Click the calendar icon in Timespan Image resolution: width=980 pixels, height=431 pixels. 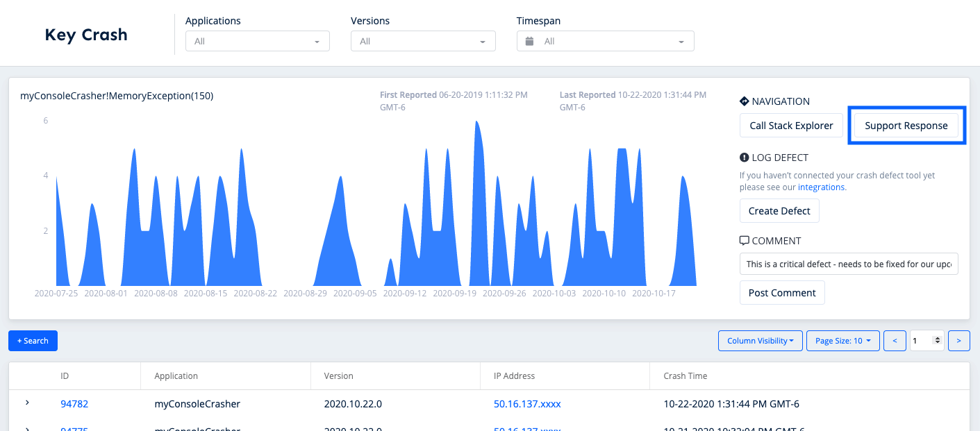[x=529, y=41]
